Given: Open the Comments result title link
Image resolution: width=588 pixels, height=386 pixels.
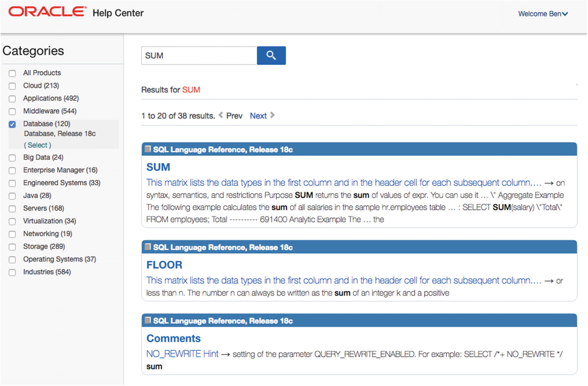Looking at the screenshot, I should (x=174, y=338).
